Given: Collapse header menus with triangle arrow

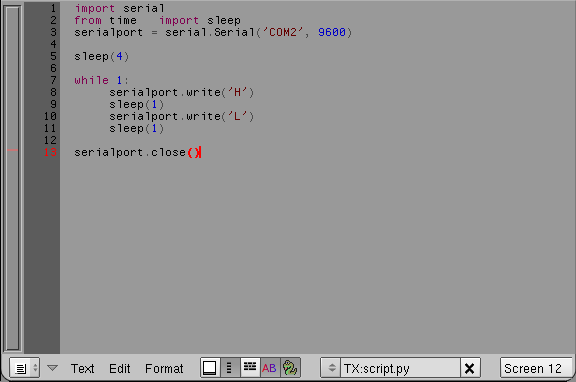Looking at the screenshot, I should point(53,368).
